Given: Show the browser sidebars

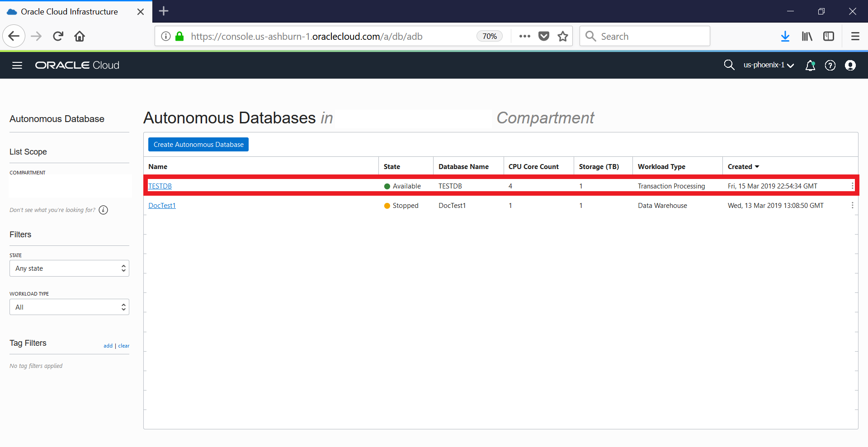Looking at the screenshot, I should (829, 36).
